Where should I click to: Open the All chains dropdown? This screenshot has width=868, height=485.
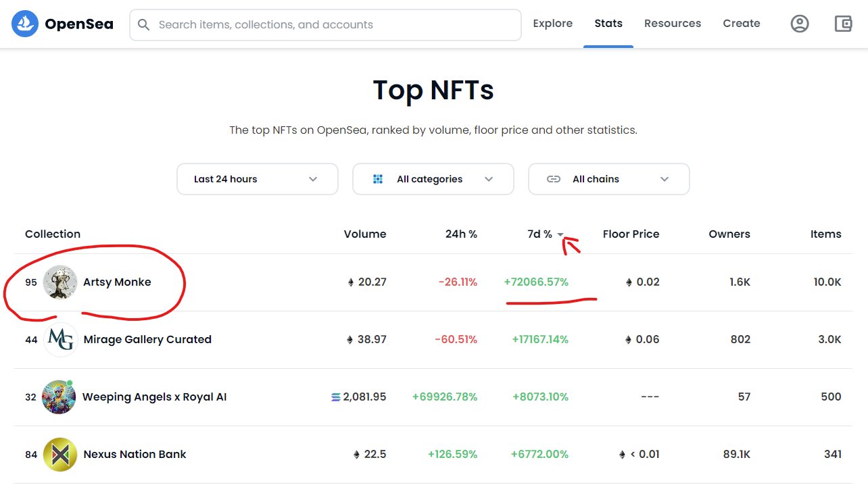tap(609, 179)
